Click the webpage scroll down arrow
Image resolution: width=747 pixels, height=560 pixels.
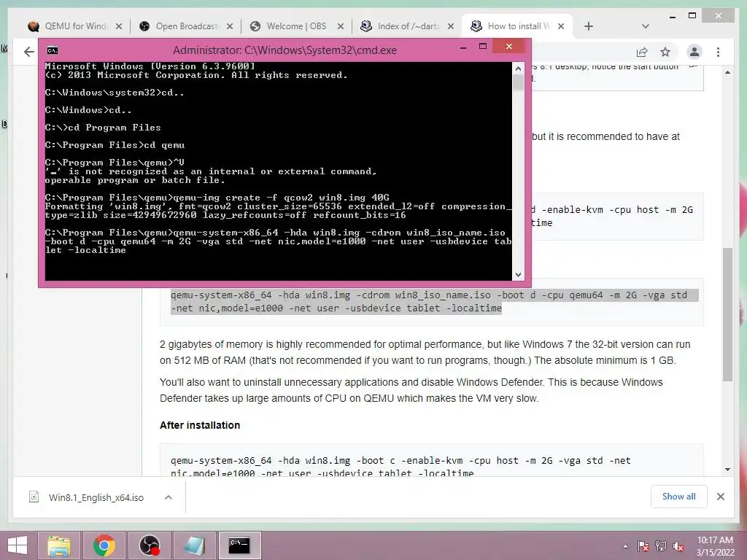click(x=727, y=470)
